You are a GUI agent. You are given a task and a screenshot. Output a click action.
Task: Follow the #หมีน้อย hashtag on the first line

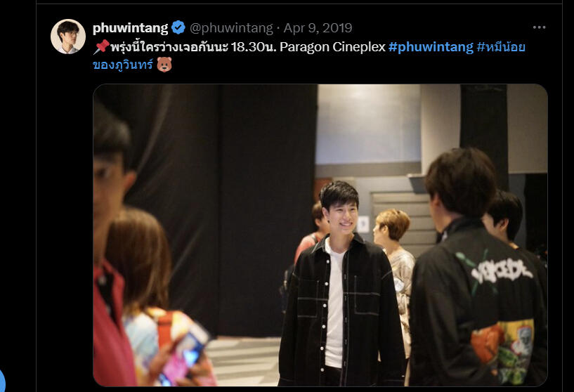pyautogui.click(x=501, y=47)
